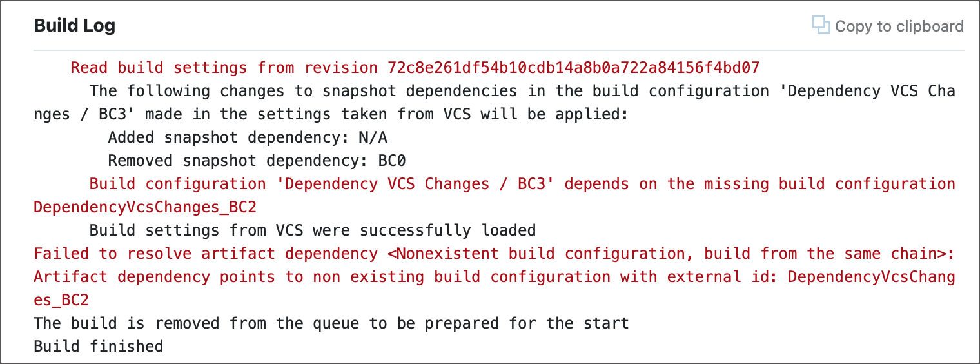980x364 pixels.
Task: Click the "BC0" dependency name
Action: 392,161
